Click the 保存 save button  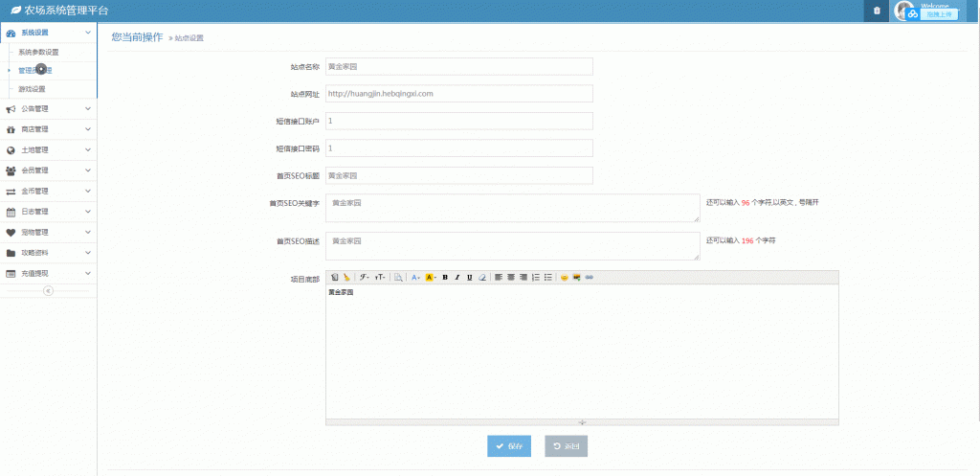click(x=509, y=446)
